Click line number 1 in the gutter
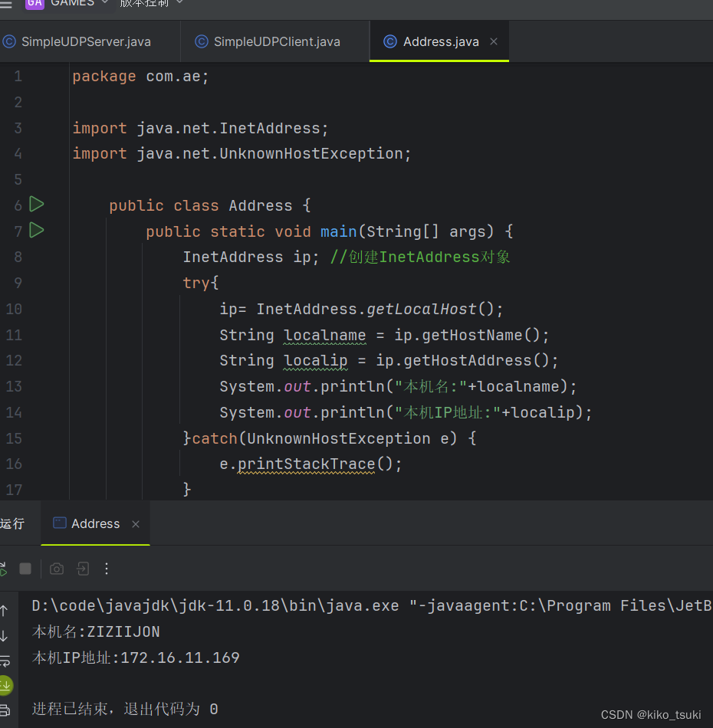Viewport: 713px width, 728px height. [18, 76]
